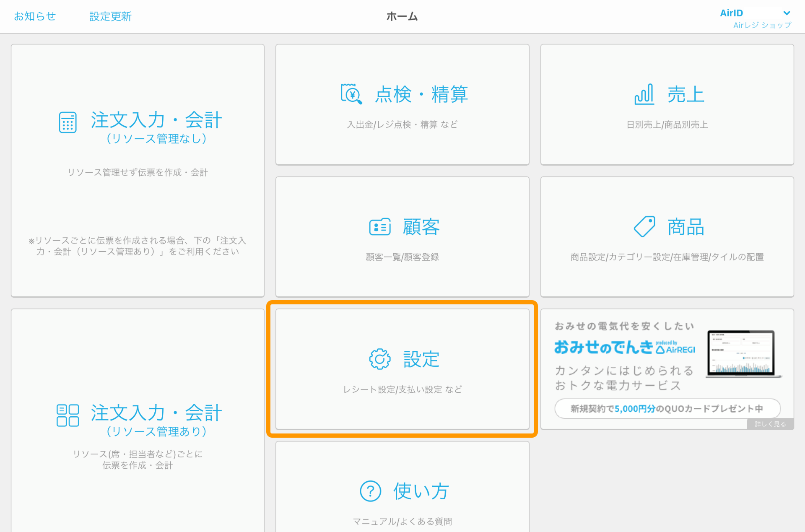
Task: Click the gear icon for 設定
Action: [380, 359]
